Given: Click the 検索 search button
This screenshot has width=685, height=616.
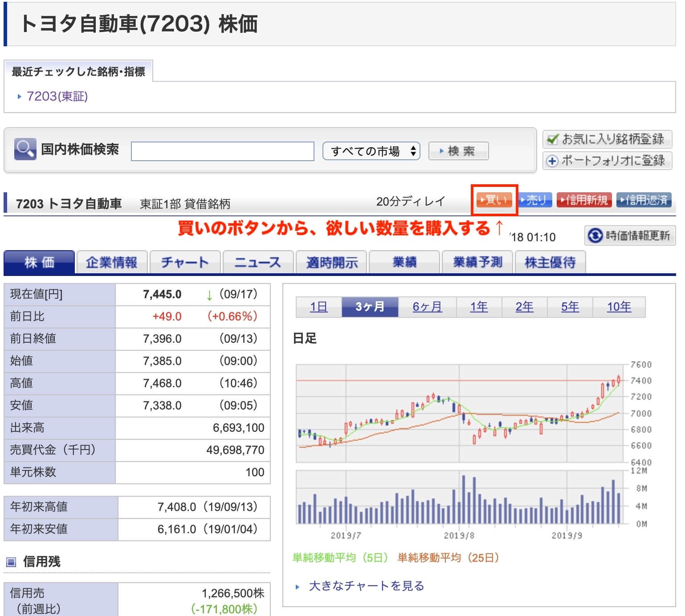Looking at the screenshot, I should point(458,151).
